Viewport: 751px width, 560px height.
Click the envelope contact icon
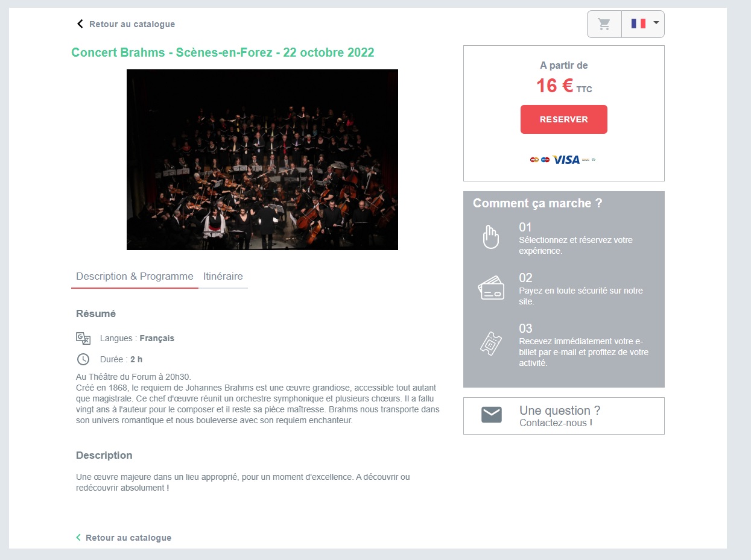492,415
